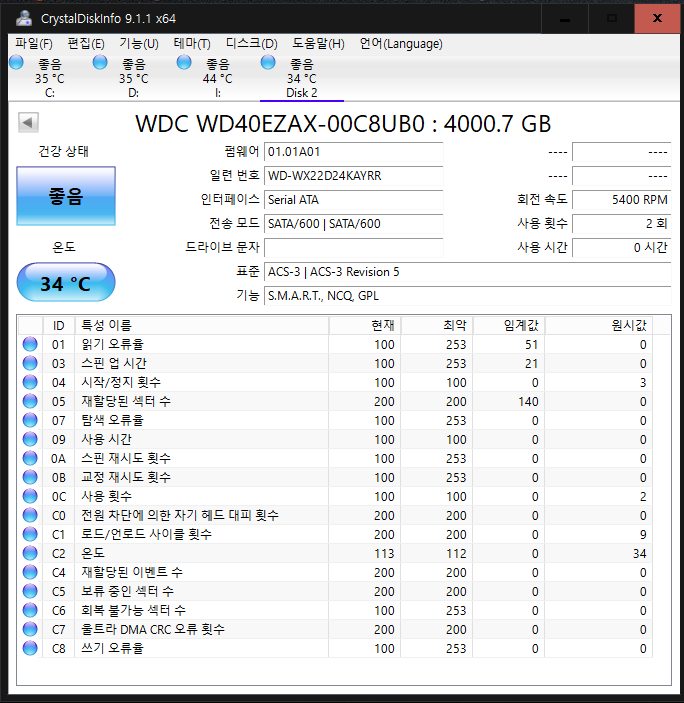Image resolution: width=684 pixels, height=703 pixels.
Task: Click the 특성 이름 column header
Action: tap(202, 325)
